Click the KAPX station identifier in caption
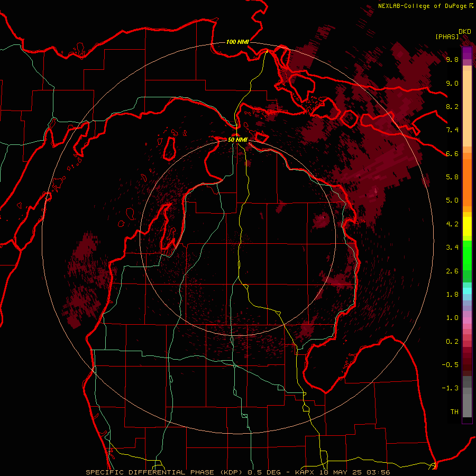476x476 pixels. click(305, 472)
